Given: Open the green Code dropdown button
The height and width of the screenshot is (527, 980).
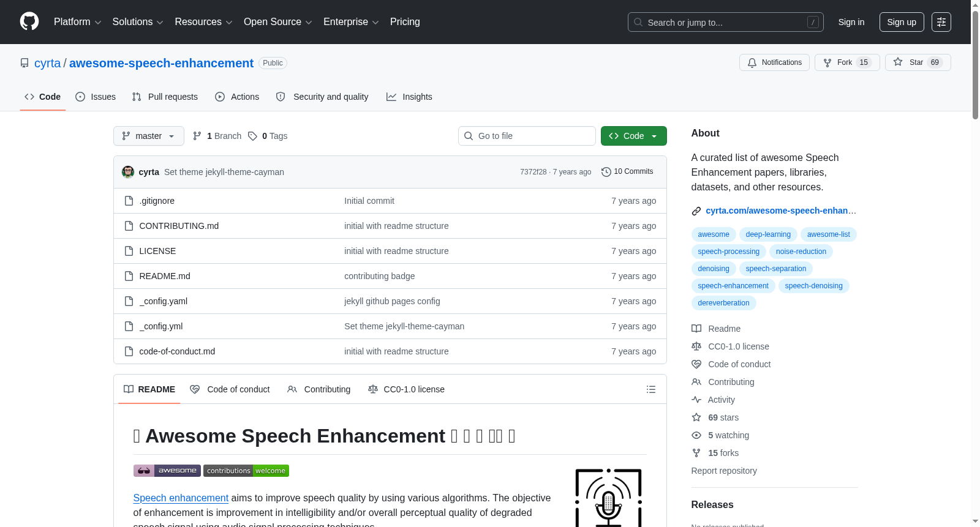Looking at the screenshot, I should tap(634, 136).
